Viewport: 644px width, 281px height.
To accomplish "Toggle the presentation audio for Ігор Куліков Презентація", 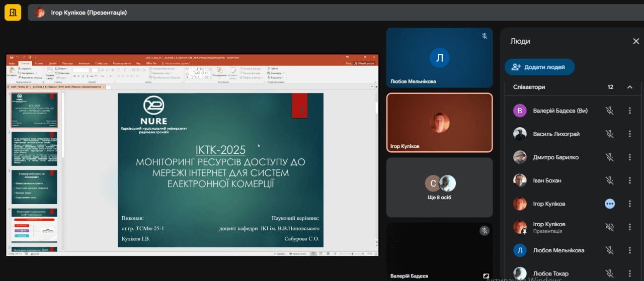I will (x=609, y=227).
